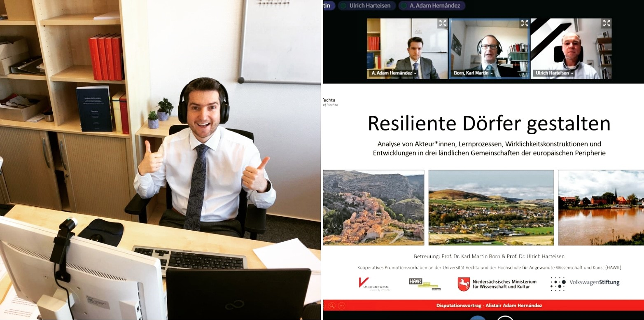
Task: Expand Born, Karl Martin webcam to fullscreen
Action: tap(524, 23)
